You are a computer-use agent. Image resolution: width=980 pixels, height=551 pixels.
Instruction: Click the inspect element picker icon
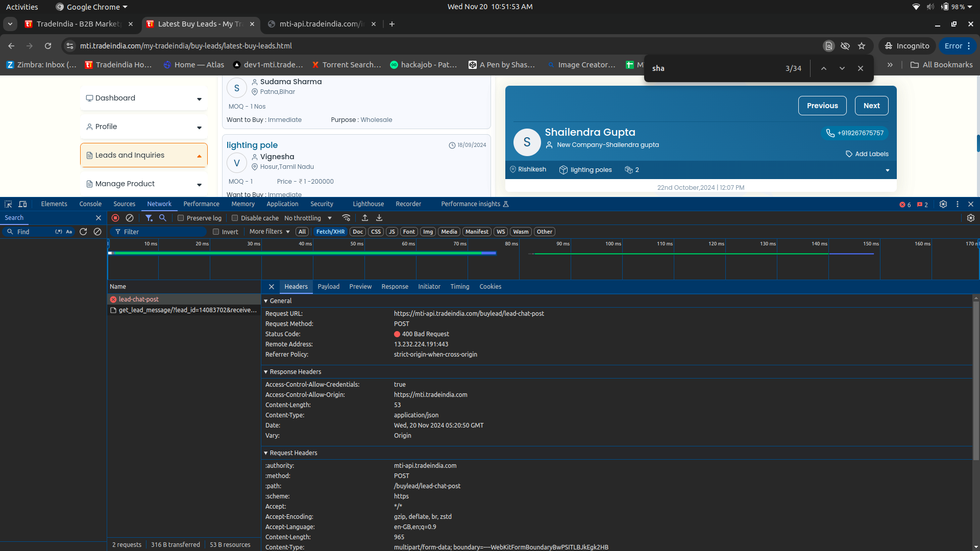tap(8, 204)
